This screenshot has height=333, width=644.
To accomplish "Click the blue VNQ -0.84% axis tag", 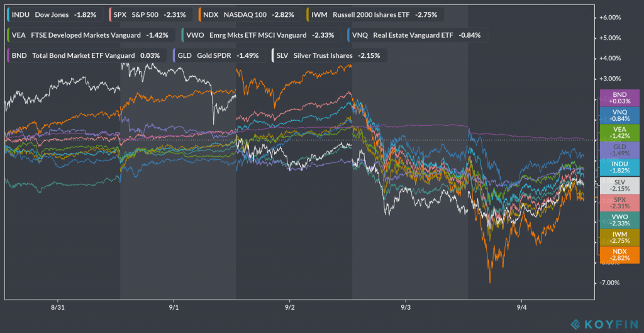I will (x=619, y=115).
